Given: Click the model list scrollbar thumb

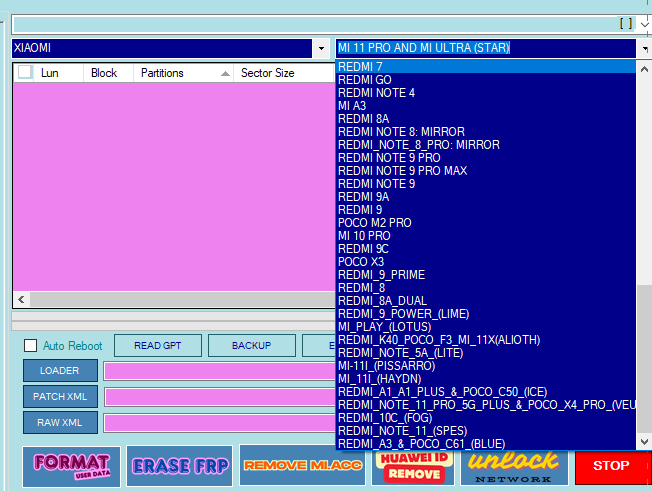Looking at the screenshot, I should click(x=644, y=359).
